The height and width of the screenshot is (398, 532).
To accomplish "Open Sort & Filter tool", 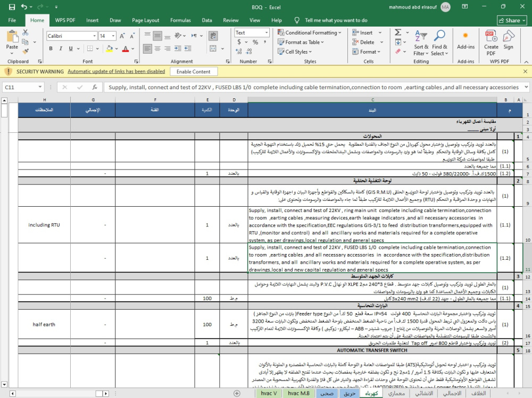I will 421,43.
